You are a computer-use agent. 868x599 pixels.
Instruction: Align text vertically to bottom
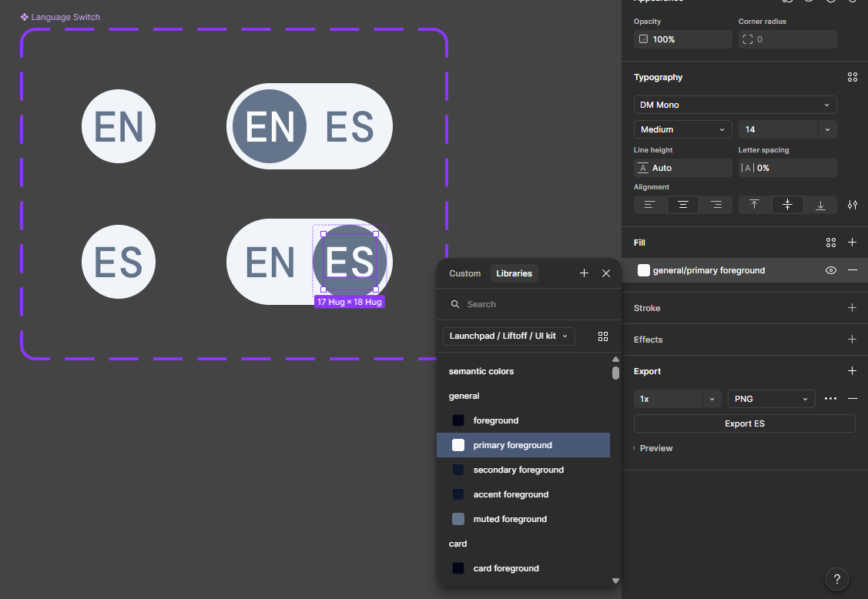point(820,205)
